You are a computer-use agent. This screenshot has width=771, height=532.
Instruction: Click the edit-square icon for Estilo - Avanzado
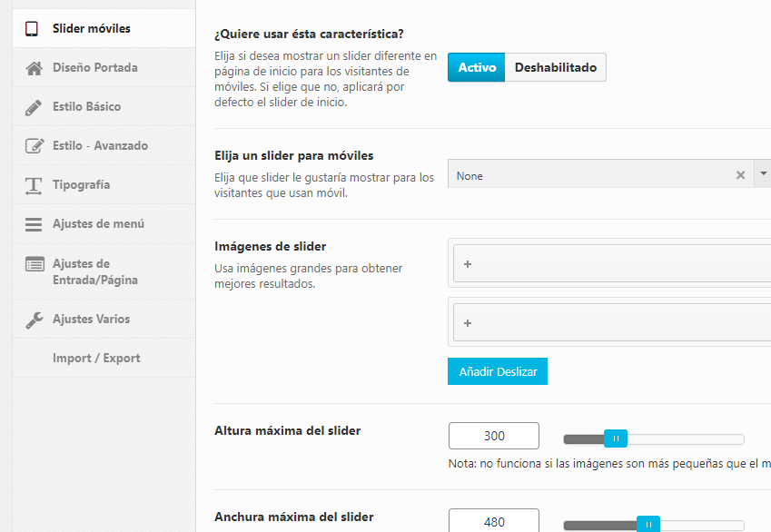click(35, 146)
